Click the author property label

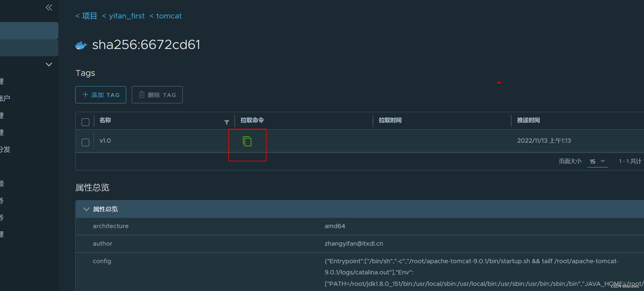point(103,244)
